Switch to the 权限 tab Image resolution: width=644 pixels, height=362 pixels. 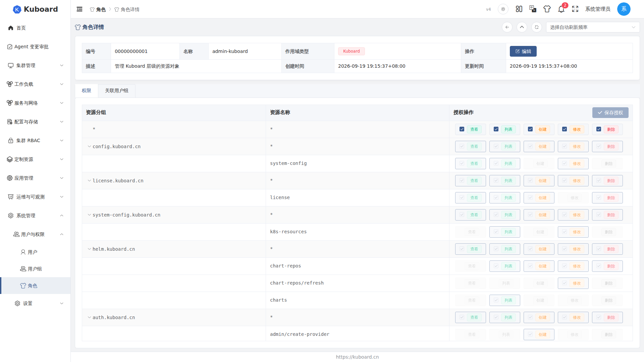pyautogui.click(x=87, y=91)
